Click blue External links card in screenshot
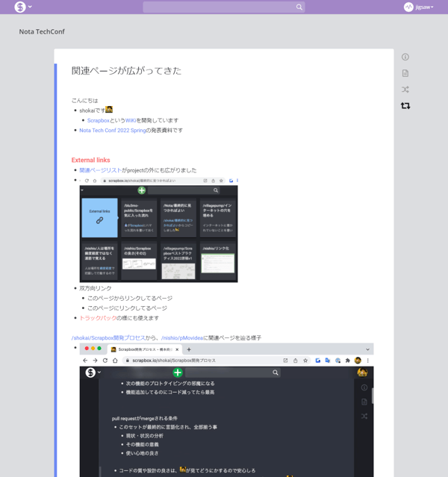Viewport: 448px width, 477px height. (99, 218)
